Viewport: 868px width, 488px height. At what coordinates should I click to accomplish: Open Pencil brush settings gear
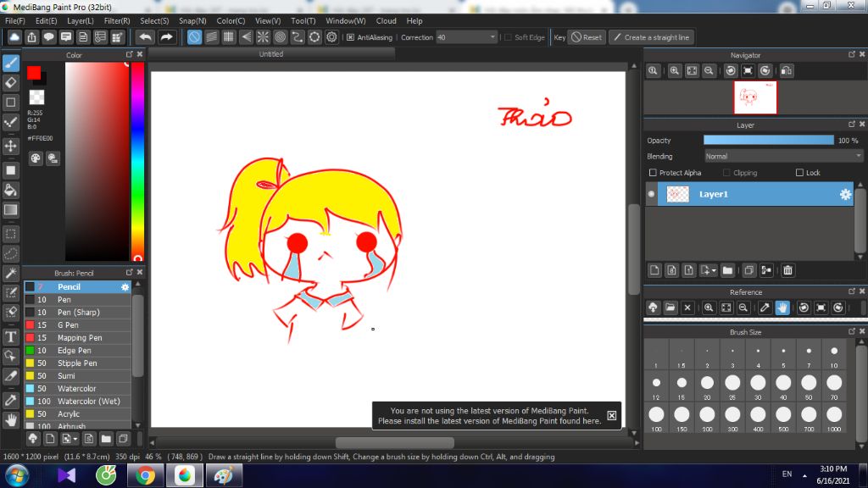pyautogui.click(x=125, y=286)
